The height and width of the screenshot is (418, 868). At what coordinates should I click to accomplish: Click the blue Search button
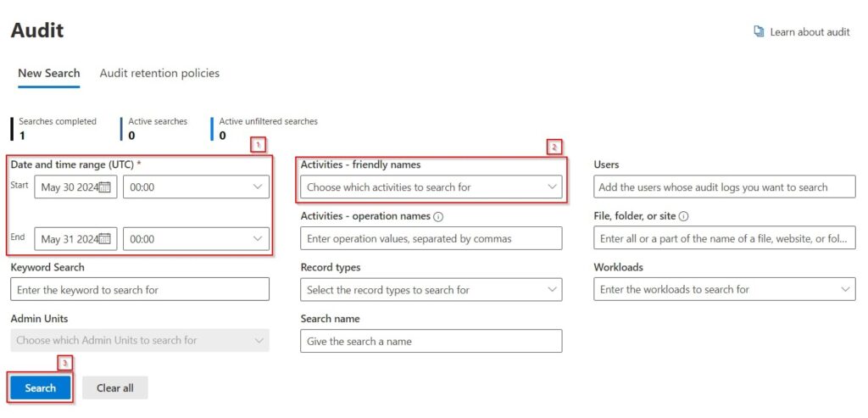pos(40,388)
